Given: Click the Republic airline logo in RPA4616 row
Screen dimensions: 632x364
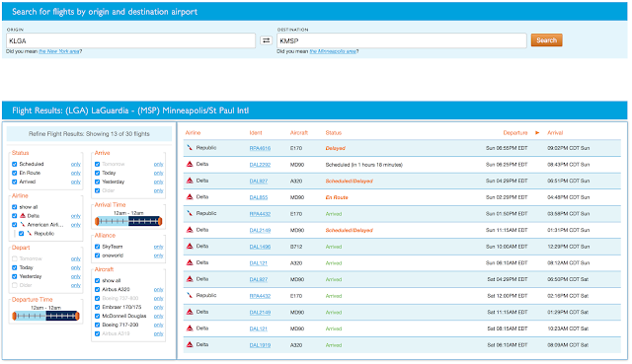Looking at the screenshot, I should click(x=190, y=148).
